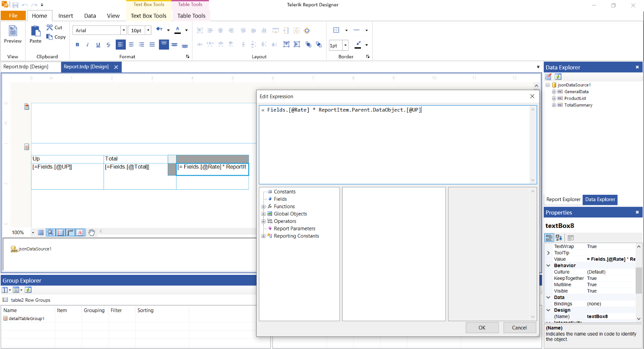Viewport: 644px width, 349px height.
Task: Switch to the Report Explorer tab
Action: pyautogui.click(x=563, y=199)
